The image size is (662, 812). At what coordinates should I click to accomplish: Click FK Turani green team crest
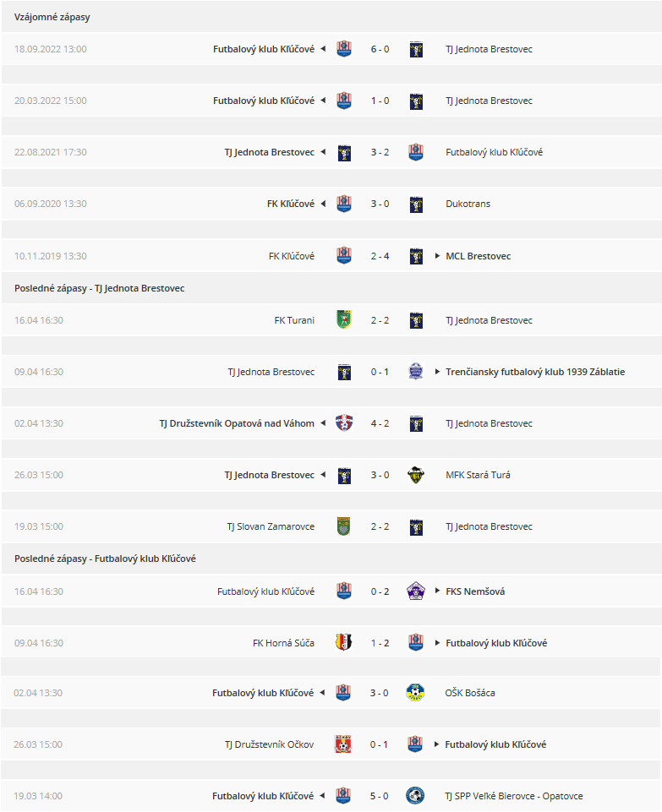point(344,320)
